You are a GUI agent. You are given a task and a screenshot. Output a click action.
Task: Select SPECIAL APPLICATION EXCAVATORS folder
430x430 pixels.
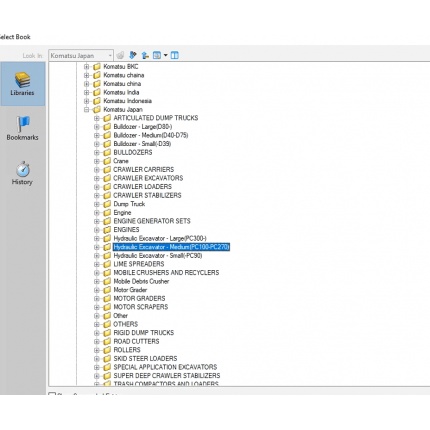coord(165,367)
